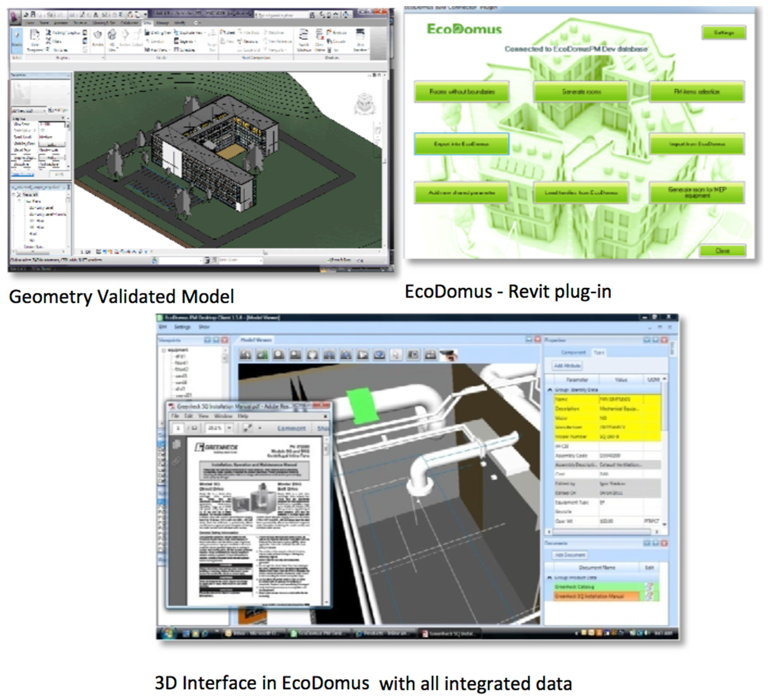Click third icon in Model Viewer toolbar

(x=279, y=355)
